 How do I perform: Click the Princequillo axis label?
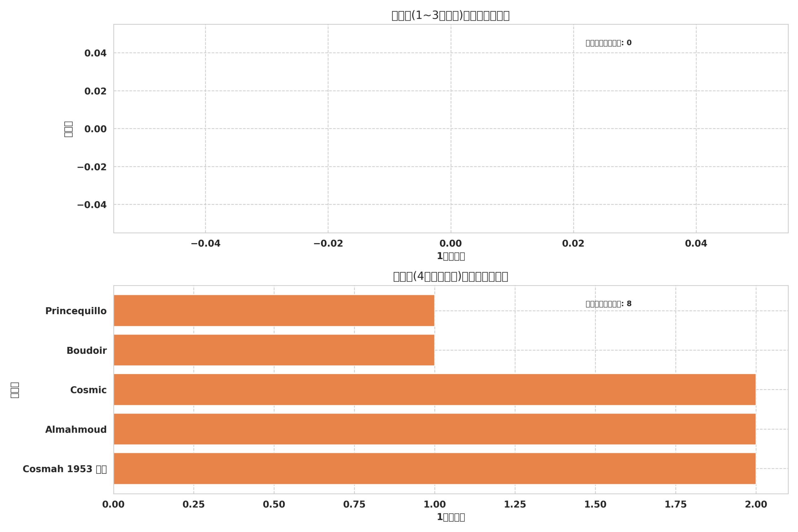pyautogui.click(x=76, y=311)
